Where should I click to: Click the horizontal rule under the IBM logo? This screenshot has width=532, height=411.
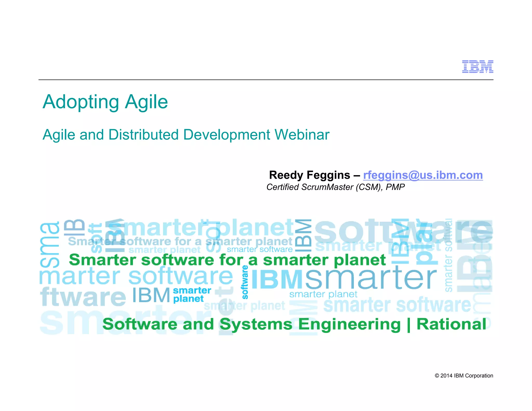(x=266, y=80)
